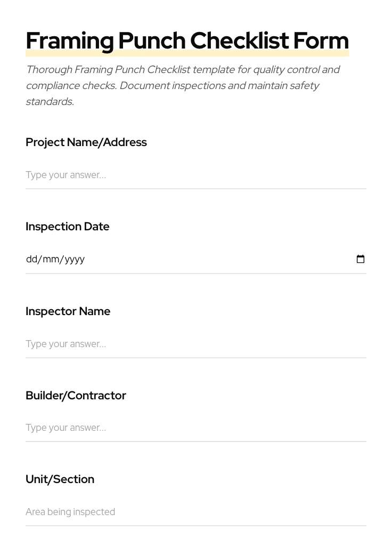This screenshot has height=546, width=392.
Task: Click the 'Builder/Contractor' question label
Action: tap(76, 396)
